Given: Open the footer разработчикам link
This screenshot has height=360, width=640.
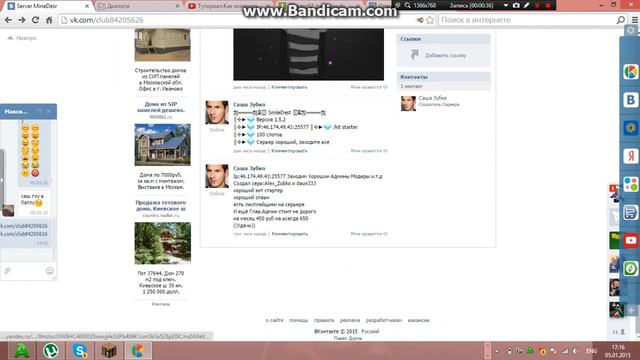Looking at the screenshot, I should tap(384, 320).
